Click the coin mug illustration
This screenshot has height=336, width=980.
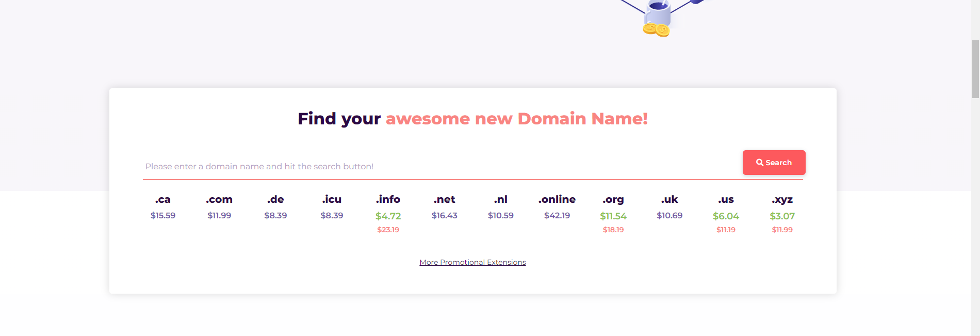pos(657,19)
